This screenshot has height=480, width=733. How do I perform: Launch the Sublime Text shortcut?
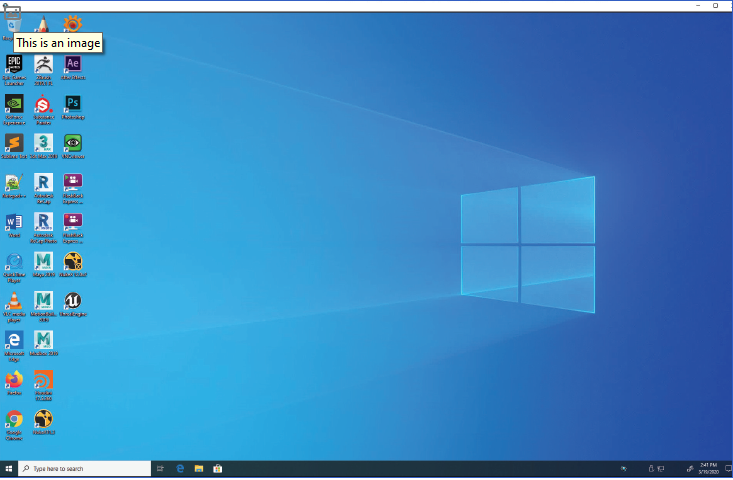(x=14, y=146)
